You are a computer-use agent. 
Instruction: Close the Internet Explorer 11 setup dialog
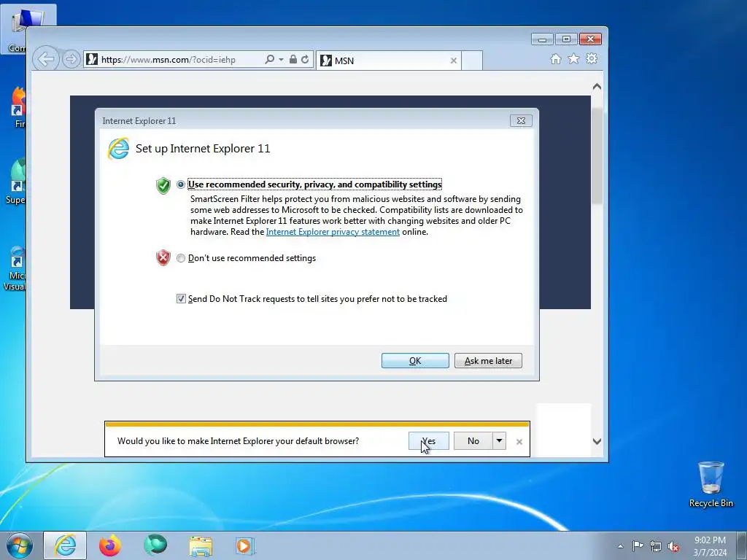click(x=521, y=121)
